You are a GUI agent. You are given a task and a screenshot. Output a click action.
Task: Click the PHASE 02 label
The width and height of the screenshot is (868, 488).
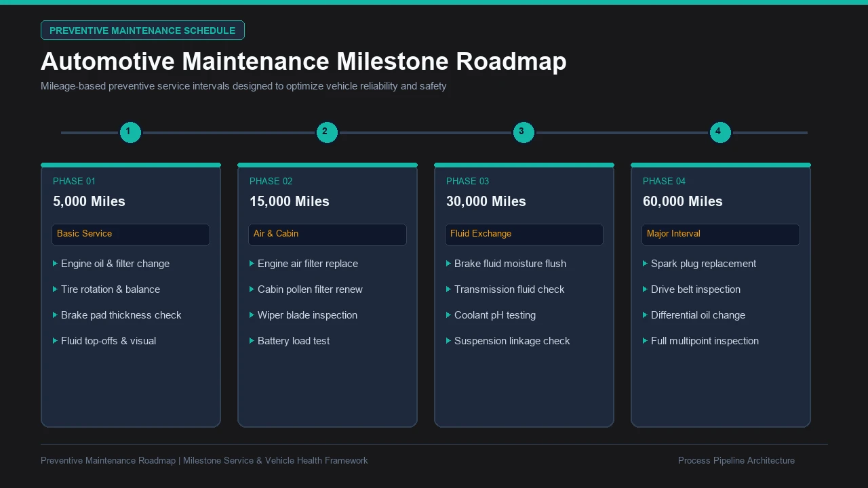pyautogui.click(x=271, y=181)
